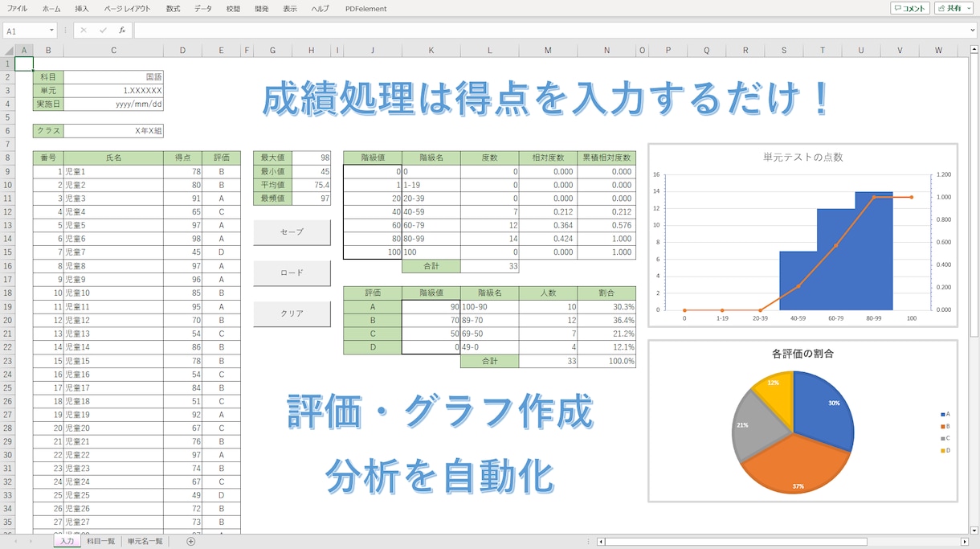The width and height of the screenshot is (980, 549).
Task: Switch to the 校閲 ribbon tab
Action: 233,8
